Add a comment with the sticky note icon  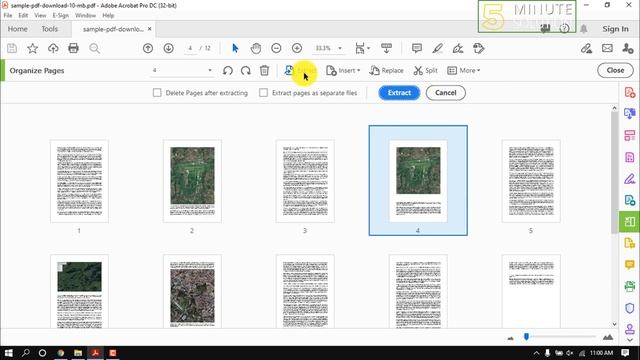click(x=417, y=48)
